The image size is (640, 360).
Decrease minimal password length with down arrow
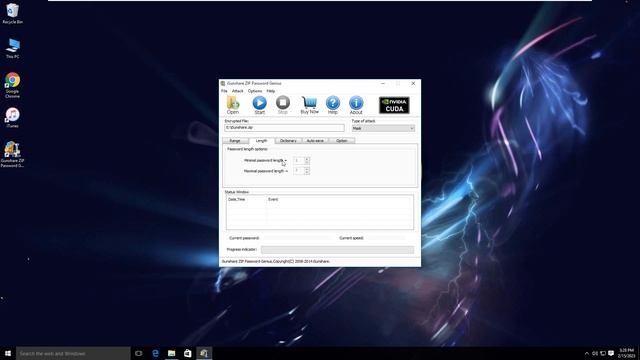pos(307,162)
